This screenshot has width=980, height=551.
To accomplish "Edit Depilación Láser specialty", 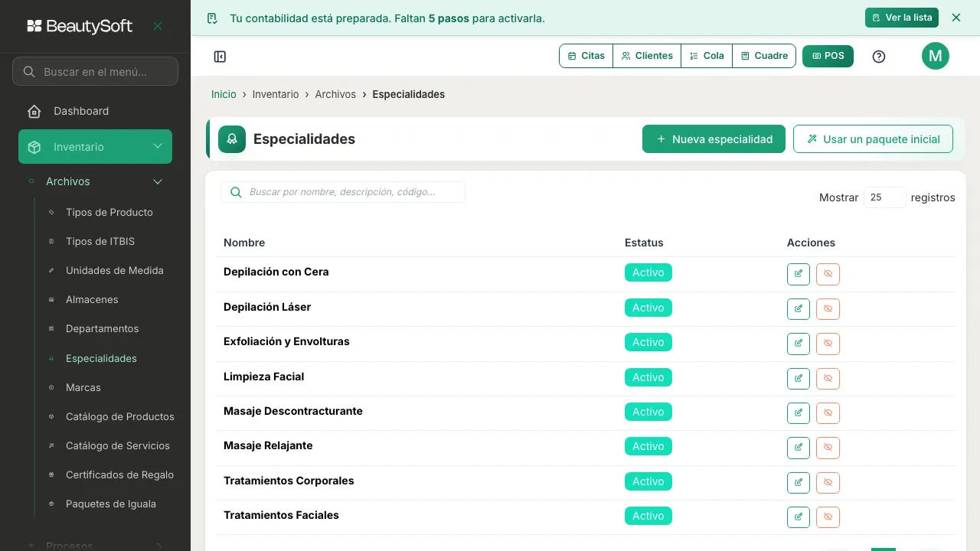I will point(799,309).
